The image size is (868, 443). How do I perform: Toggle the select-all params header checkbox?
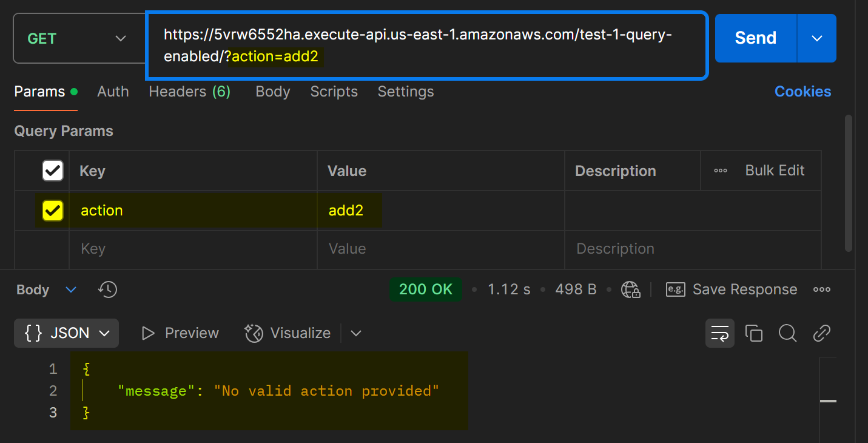(x=52, y=171)
